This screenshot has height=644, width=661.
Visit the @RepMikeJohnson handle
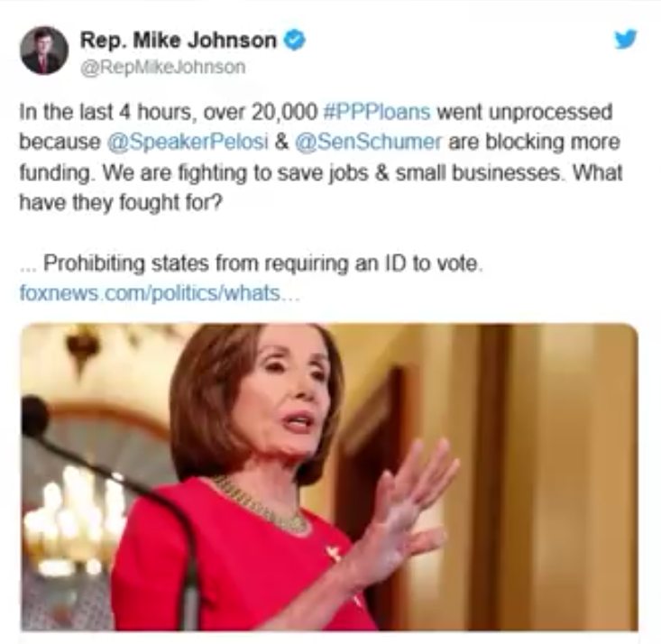pyautogui.click(x=162, y=68)
